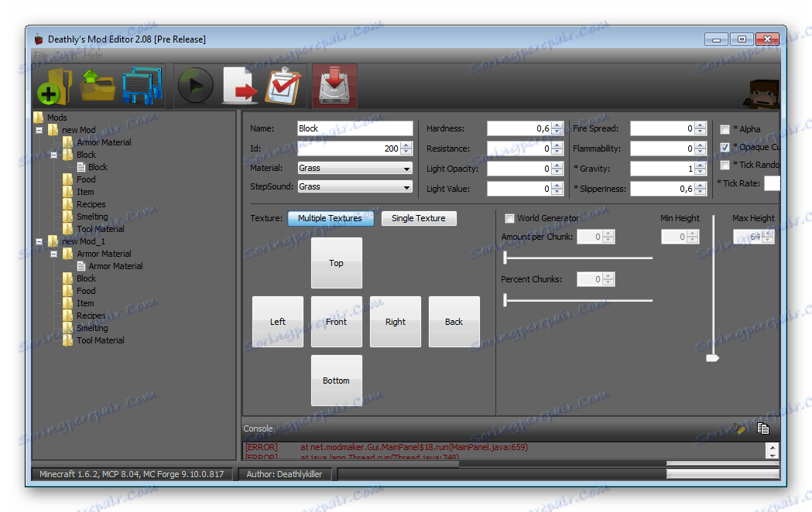Select Tool Material under new Mod
Image resolution: width=812 pixels, height=512 pixels.
[101, 229]
